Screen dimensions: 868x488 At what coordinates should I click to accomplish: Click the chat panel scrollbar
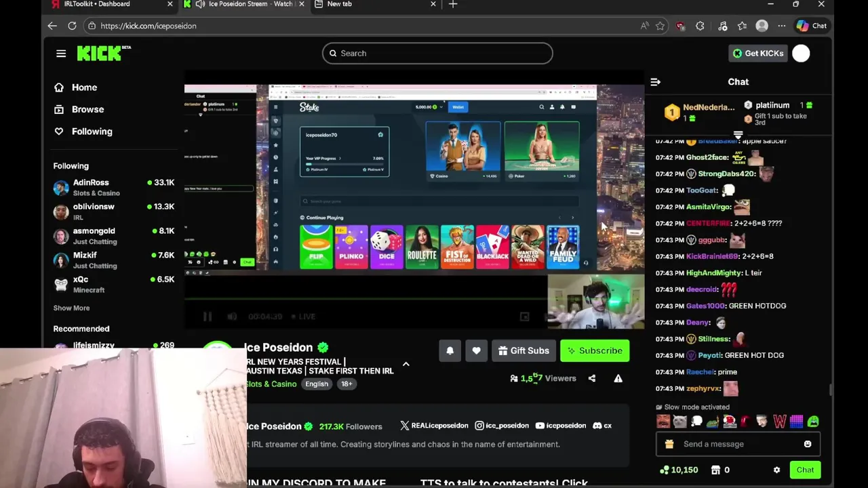tap(830, 390)
